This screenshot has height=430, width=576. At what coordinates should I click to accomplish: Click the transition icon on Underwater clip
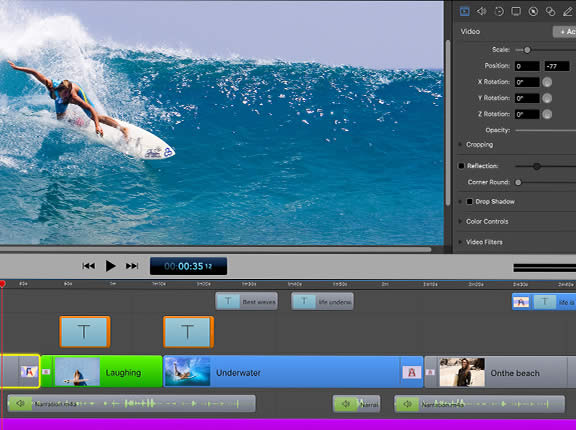pyautogui.click(x=412, y=372)
